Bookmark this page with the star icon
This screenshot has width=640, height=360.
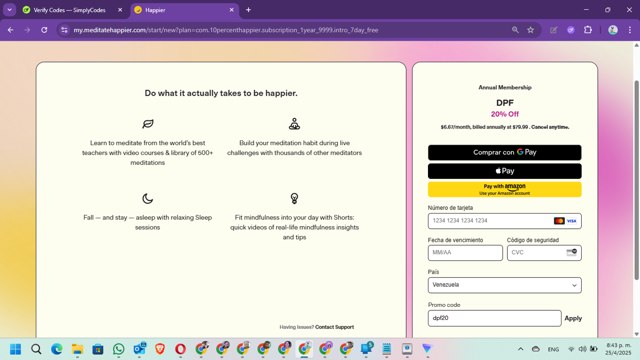tap(531, 30)
